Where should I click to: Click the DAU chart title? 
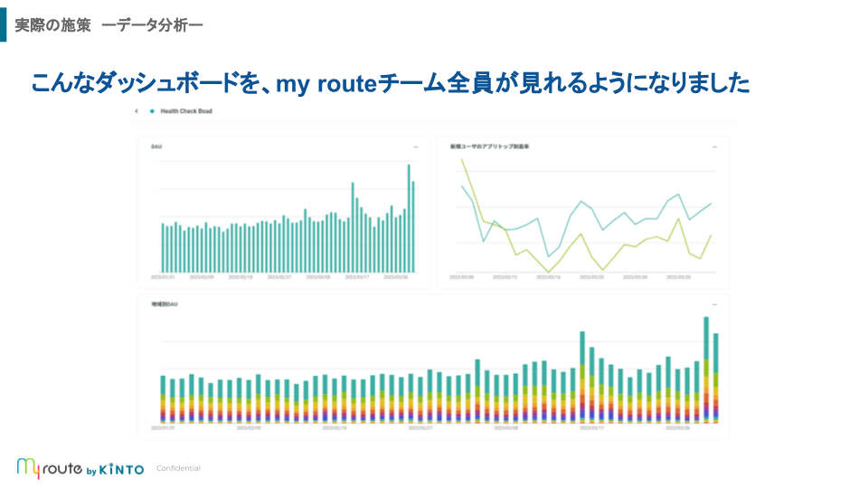click(x=156, y=145)
